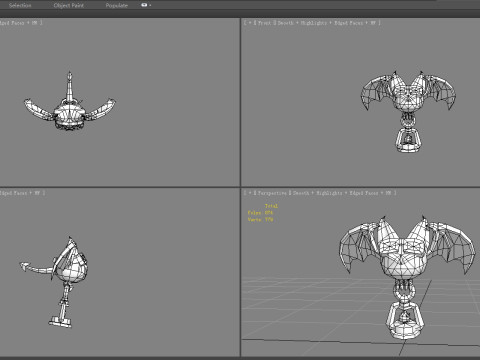Click the Perspective viewport view name label
The image size is (480, 360).
tap(272, 193)
